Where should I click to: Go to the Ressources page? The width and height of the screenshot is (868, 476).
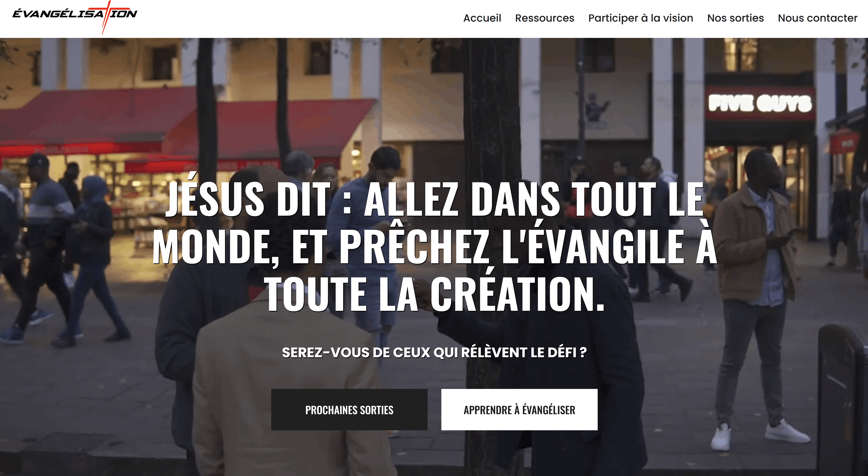[545, 18]
